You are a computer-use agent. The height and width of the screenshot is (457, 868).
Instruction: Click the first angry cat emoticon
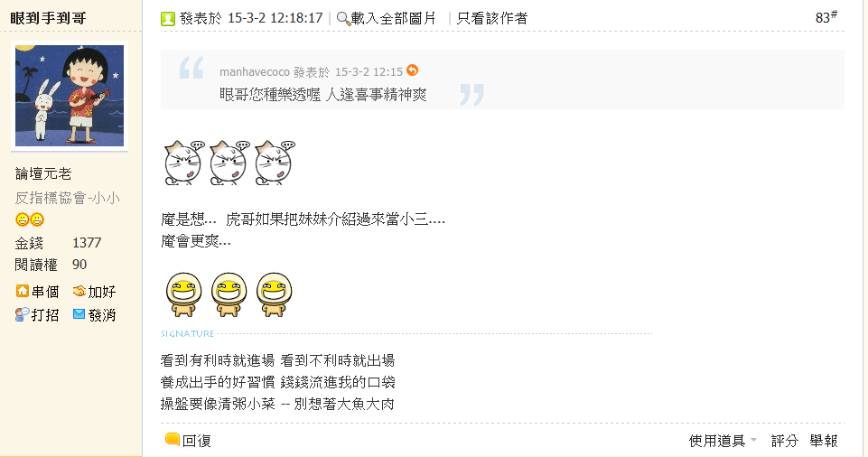pos(183,163)
